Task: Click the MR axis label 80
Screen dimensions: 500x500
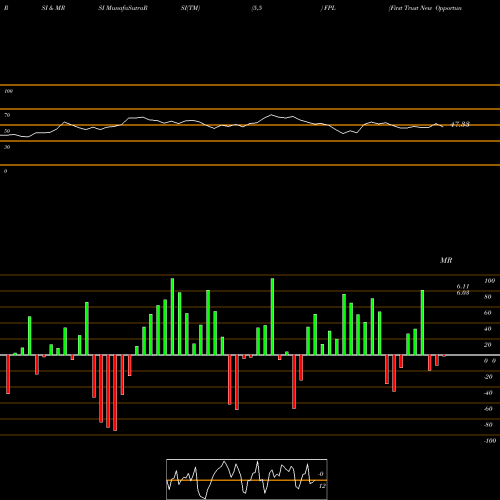Action: (488, 297)
